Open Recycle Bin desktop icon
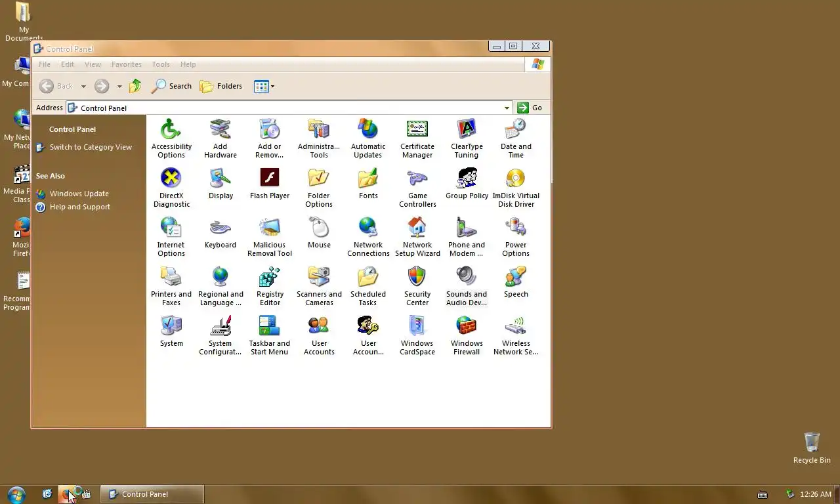 coord(812,448)
